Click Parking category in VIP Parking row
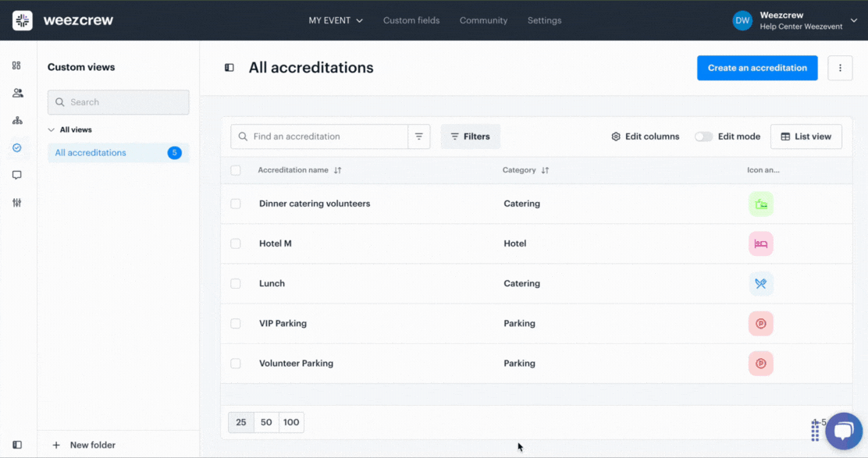 (x=519, y=323)
